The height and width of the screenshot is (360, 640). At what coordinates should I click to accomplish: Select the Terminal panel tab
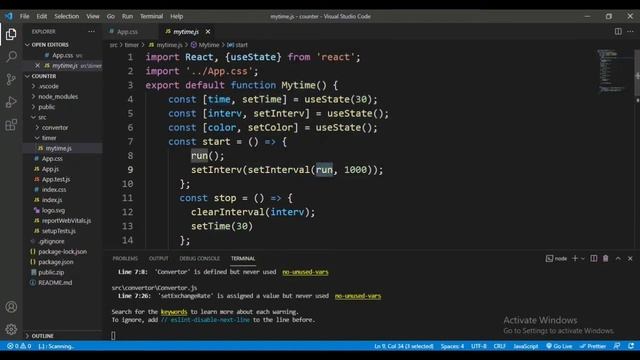tap(243, 258)
